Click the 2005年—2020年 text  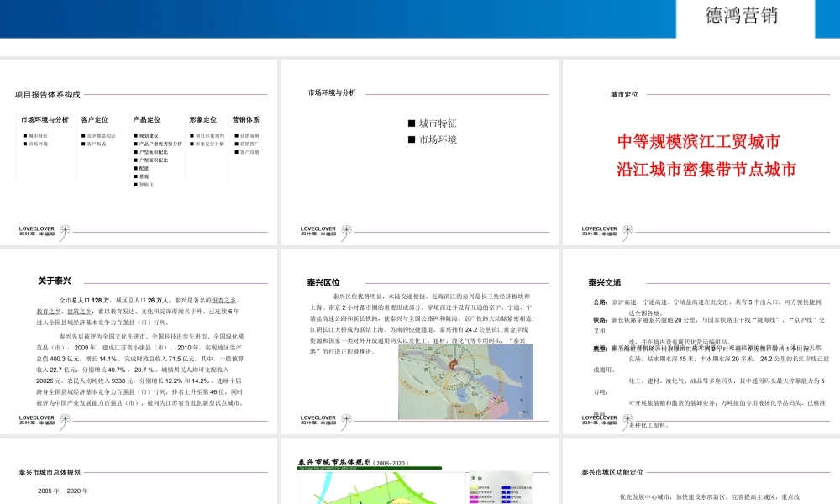pyautogui.click(x=63, y=491)
